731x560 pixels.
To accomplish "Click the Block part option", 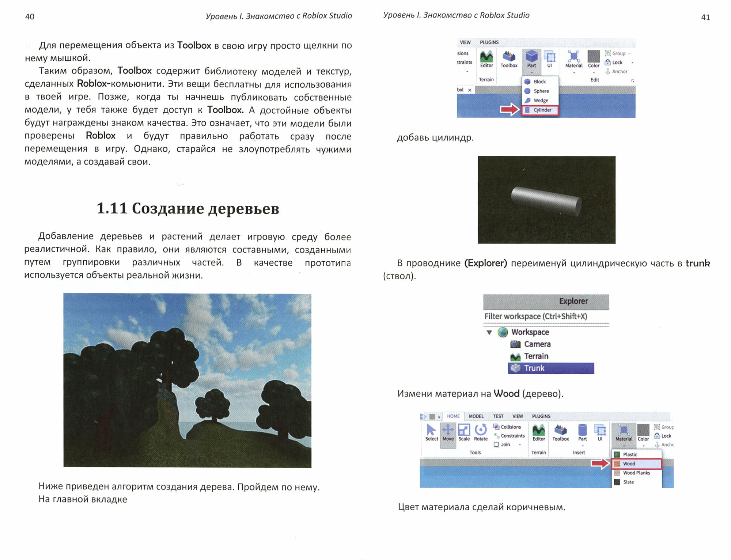I will (x=539, y=82).
